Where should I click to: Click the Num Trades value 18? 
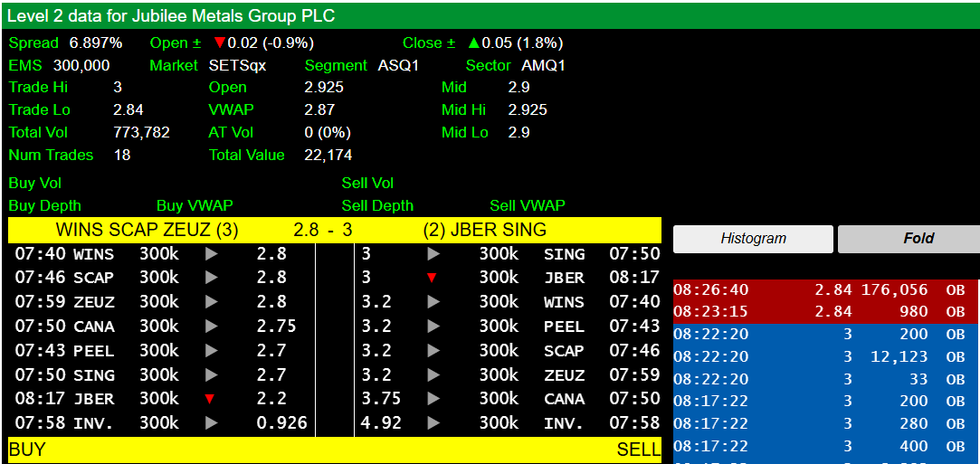point(122,155)
